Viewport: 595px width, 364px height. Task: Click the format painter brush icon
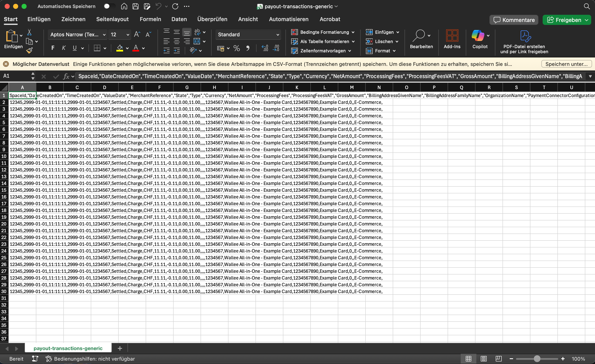(x=30, y=51)
